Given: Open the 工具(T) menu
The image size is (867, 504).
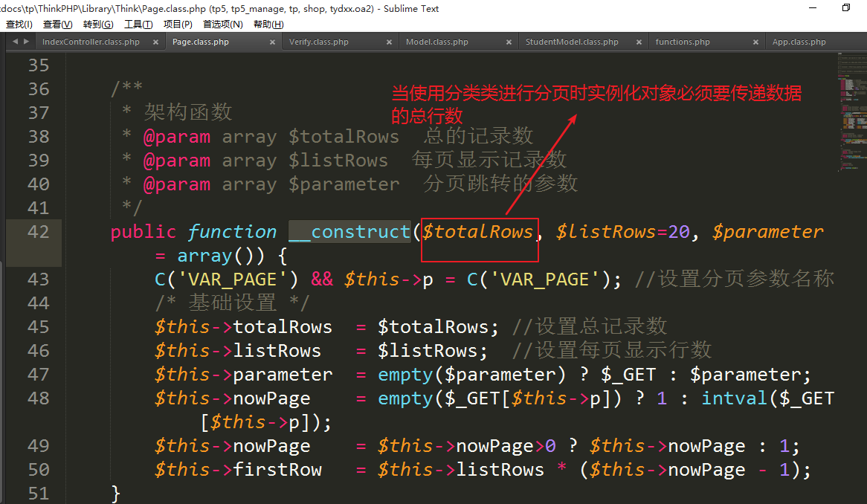Looking at the screenshot, I should (138, 24).
